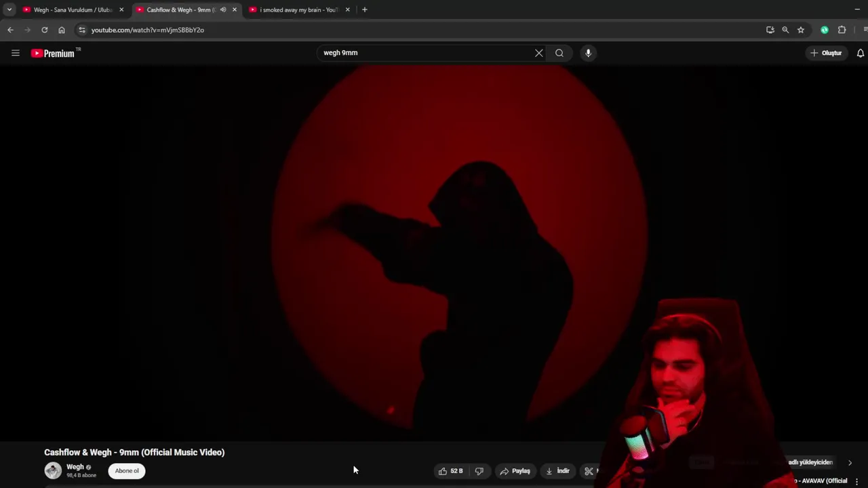Share the video via Paylaş
Viewport: 868px width, 488px height.
(x=515, y=471)
